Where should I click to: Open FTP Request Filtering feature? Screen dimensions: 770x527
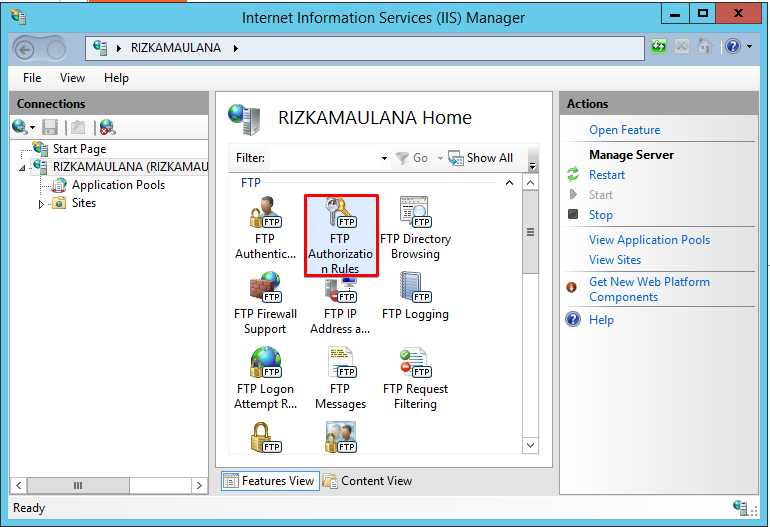pyautogui.click(x=415, y=378)
